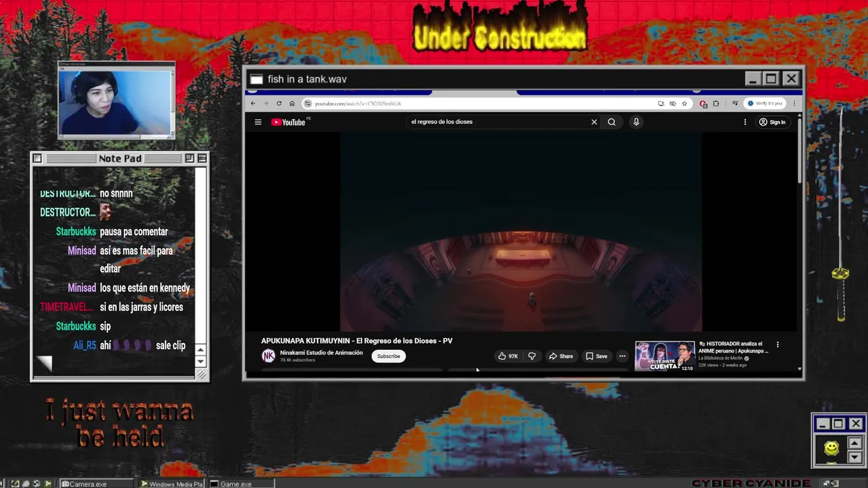Image resolution: width=868 pixels, height=488 pixels.
Task: Click the first quick launch icon in taskbar
Action: 15,483
